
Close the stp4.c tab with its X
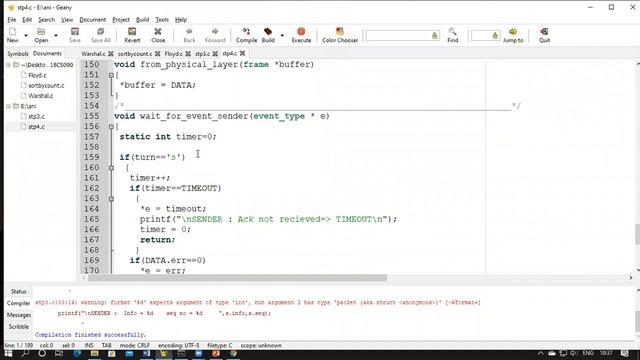click(242, 53)
